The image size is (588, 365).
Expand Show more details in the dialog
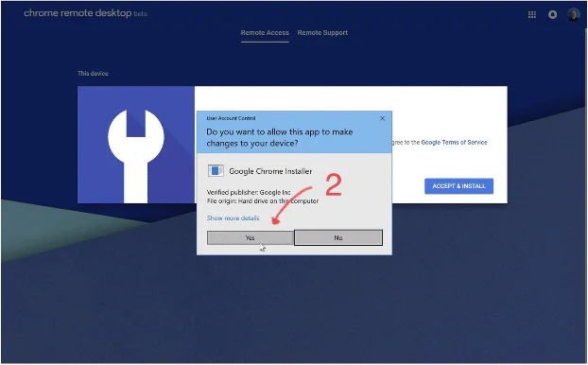click(x=233, y=217)
